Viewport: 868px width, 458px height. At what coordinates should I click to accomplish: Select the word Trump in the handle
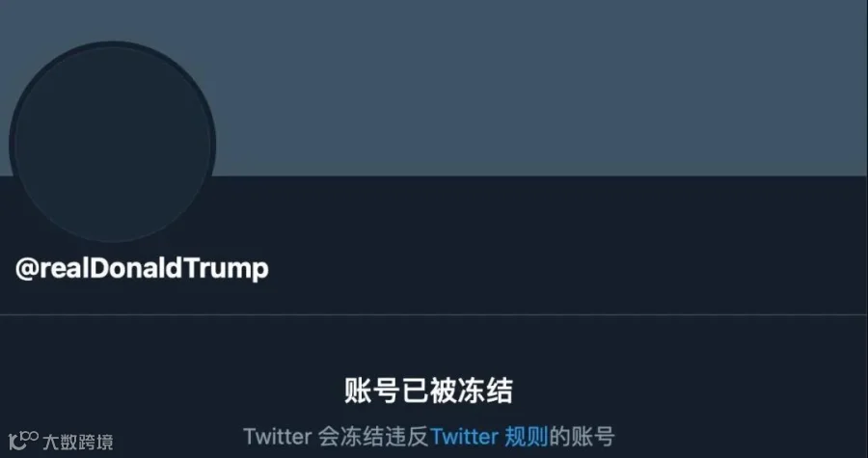point(226,269)
